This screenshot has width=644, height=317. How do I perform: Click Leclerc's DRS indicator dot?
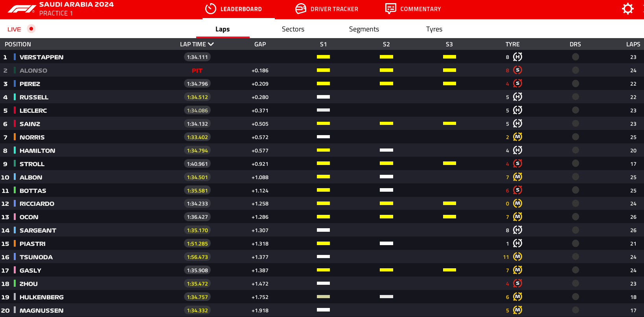pos(576,110)
